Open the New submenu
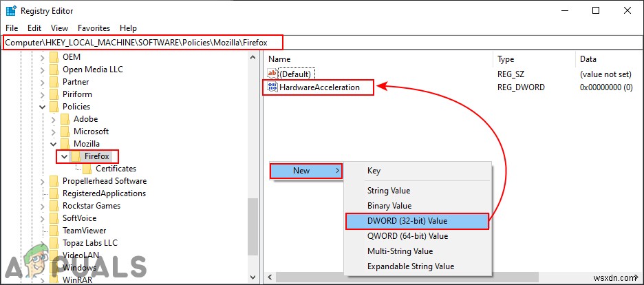This screenshot has height=285, width=644. click(x=306, y=171)
